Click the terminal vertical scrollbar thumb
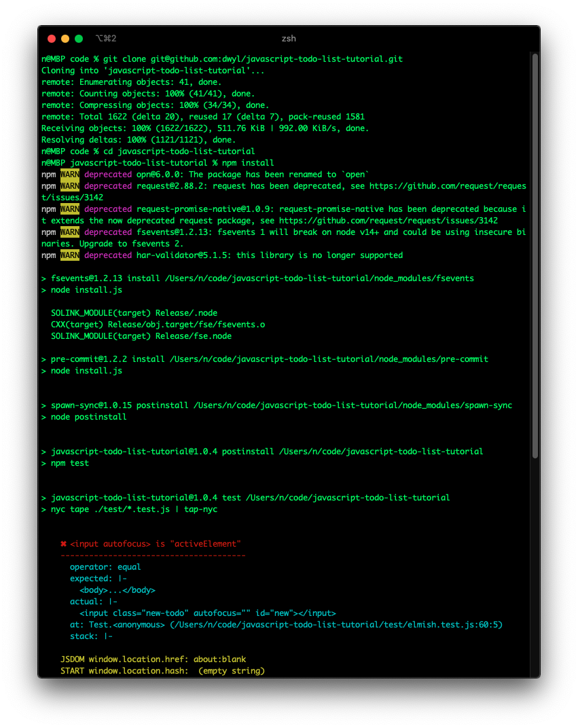 coord(535,256)
